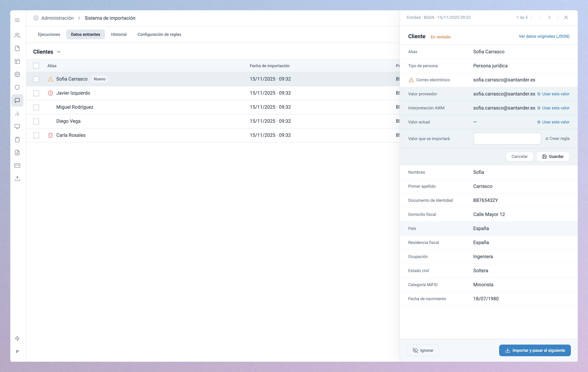Click the Importar y pasar al siguiente button
588x372 pixels.
tap(535, 350)
